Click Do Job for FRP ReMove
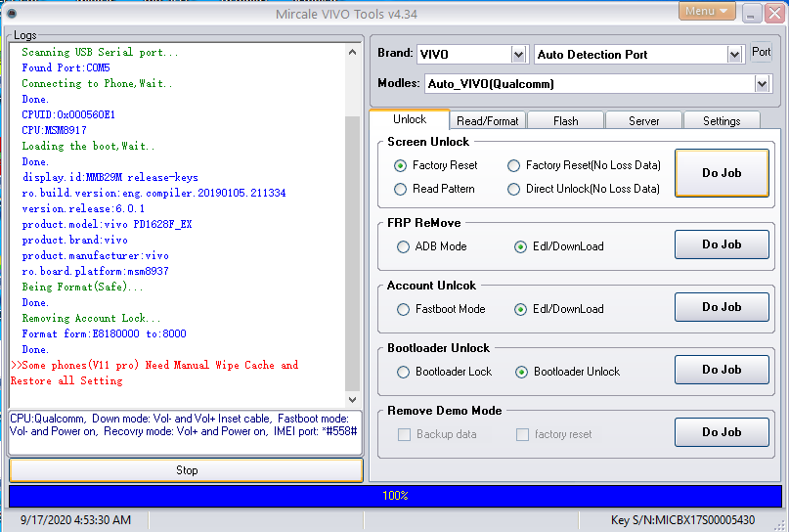The width and height of the screenshot is (789, 532). 722,244
